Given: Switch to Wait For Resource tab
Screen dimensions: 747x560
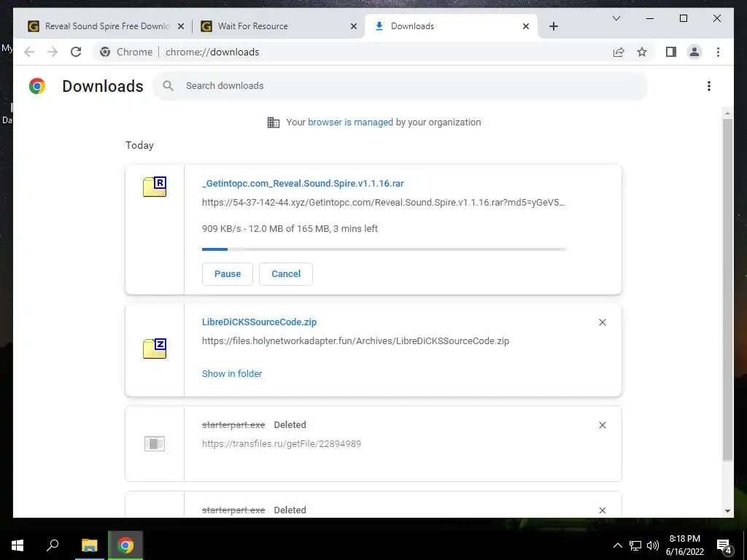Looking at the screenshot, I should click(277, 26).
